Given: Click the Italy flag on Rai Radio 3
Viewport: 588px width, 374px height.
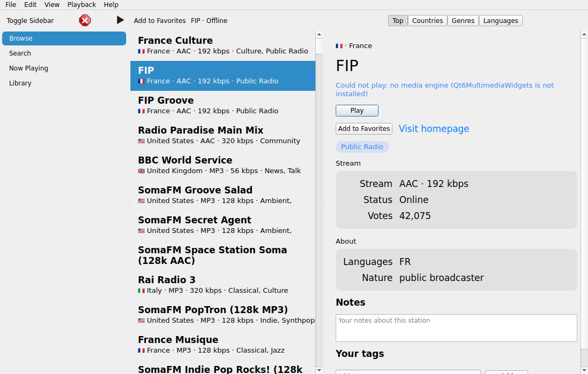Looking at the screenshot, I should (x=141, y=291).
